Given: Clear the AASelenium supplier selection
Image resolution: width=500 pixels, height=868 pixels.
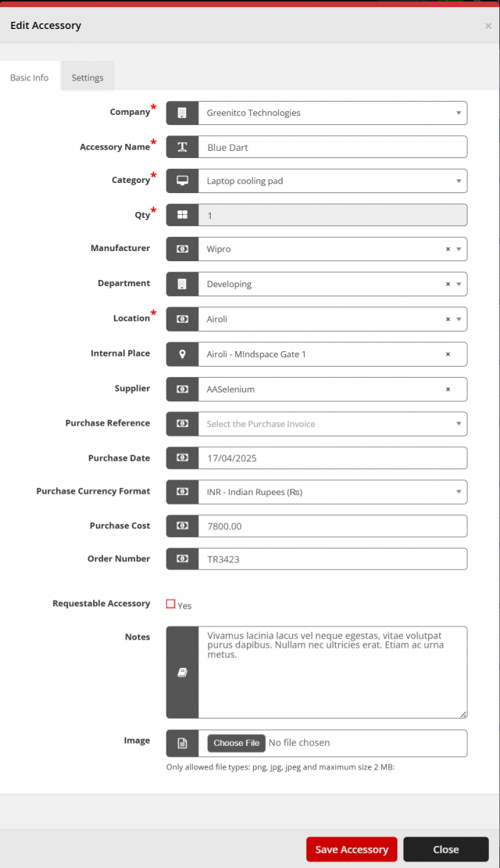Looking at the screenshot, I should (448, 389).
